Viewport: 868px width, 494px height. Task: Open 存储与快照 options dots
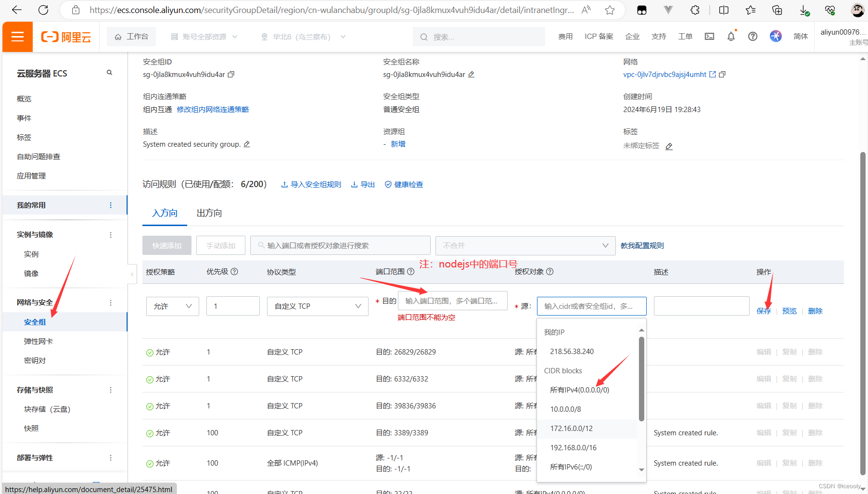[x=111, y=390]
